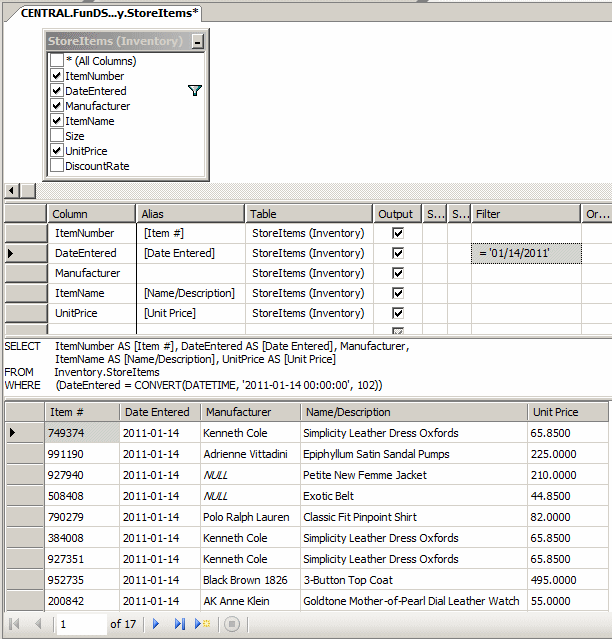Toggle Output checkbox for ItemName criteria row

(x=398, y=293)
